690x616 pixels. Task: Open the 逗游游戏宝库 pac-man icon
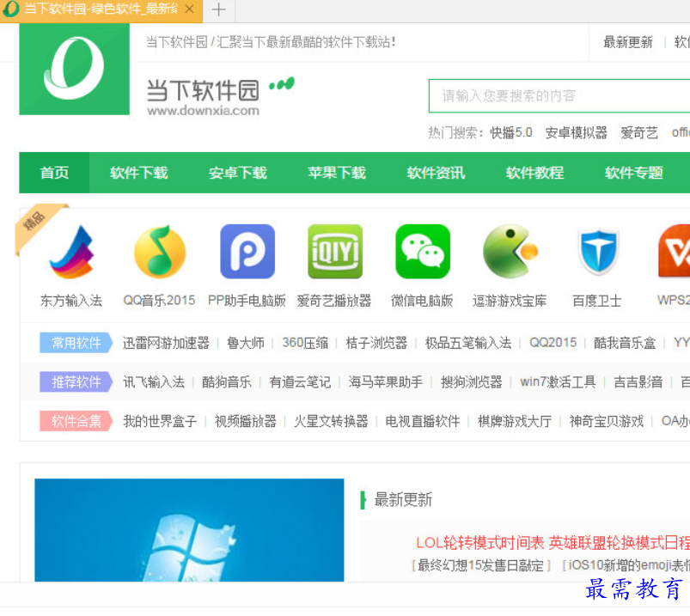[x=510, y=252]
